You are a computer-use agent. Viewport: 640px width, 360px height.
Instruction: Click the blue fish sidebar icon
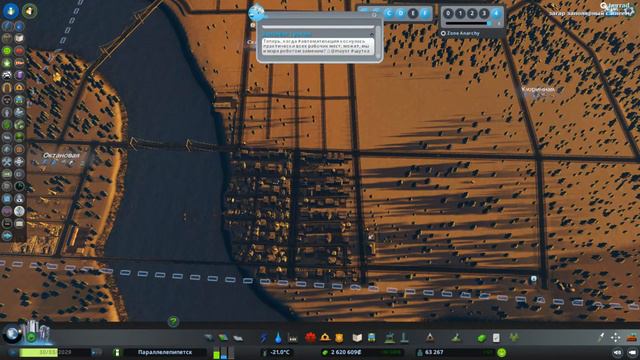[7, 236]
